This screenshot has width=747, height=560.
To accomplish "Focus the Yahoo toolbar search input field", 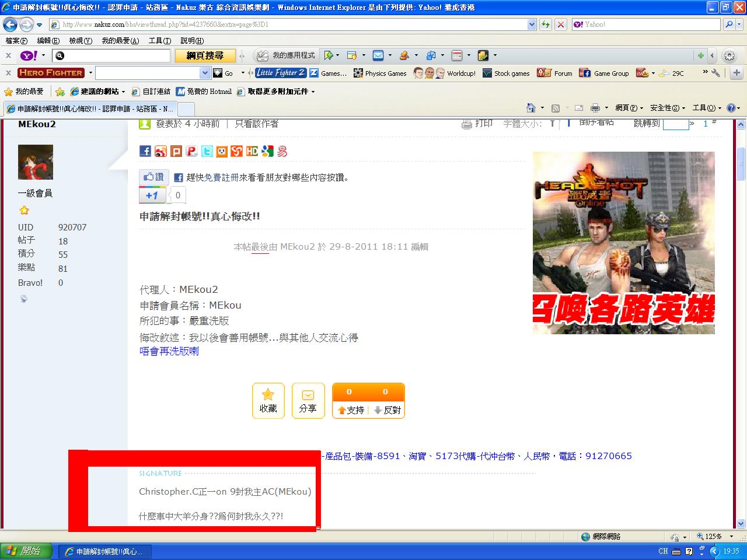I will point(111,55).
